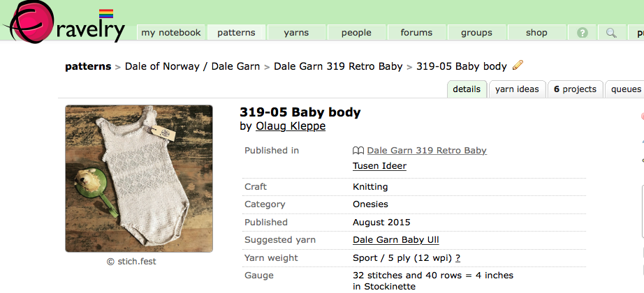Click the book icon beside Dale Garn 319
The image size is (644, 293).
pos(358,151)
